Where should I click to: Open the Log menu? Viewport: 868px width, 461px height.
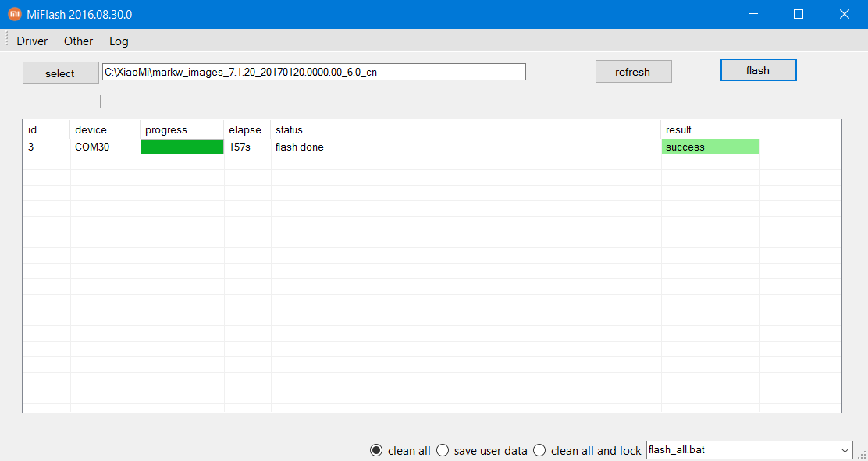coord(119,41)
